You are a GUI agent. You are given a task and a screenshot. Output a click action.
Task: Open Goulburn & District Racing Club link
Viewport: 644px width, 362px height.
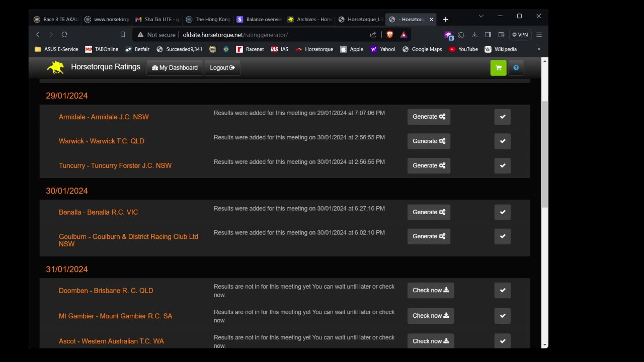pyautogui.click(x=128, y=240)
